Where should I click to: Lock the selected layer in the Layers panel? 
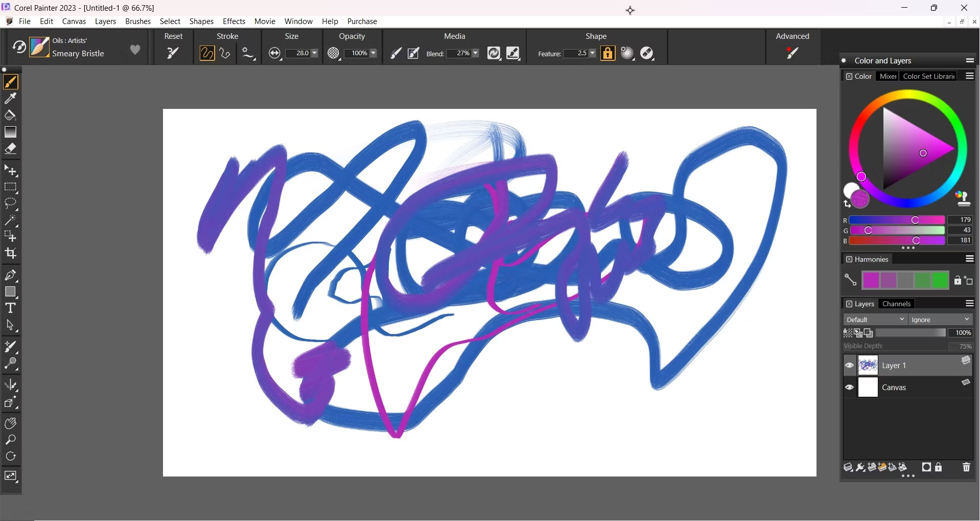click(938, 467)
